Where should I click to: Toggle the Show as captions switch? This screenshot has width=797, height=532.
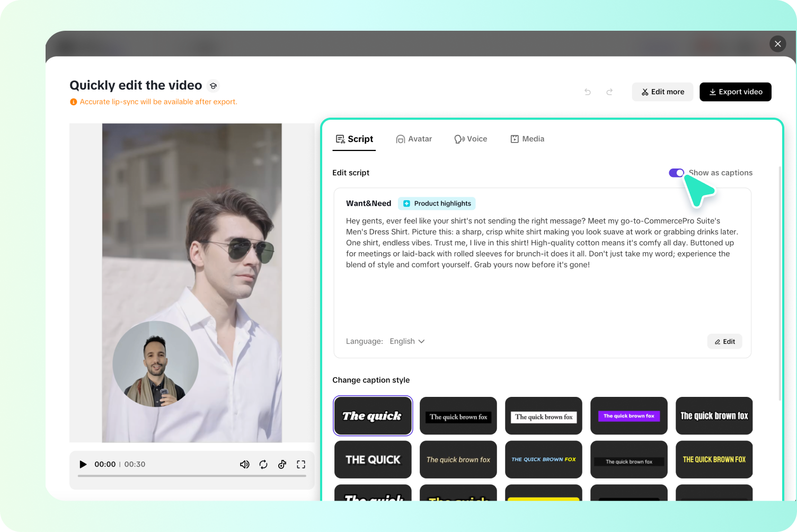(676, 173)
